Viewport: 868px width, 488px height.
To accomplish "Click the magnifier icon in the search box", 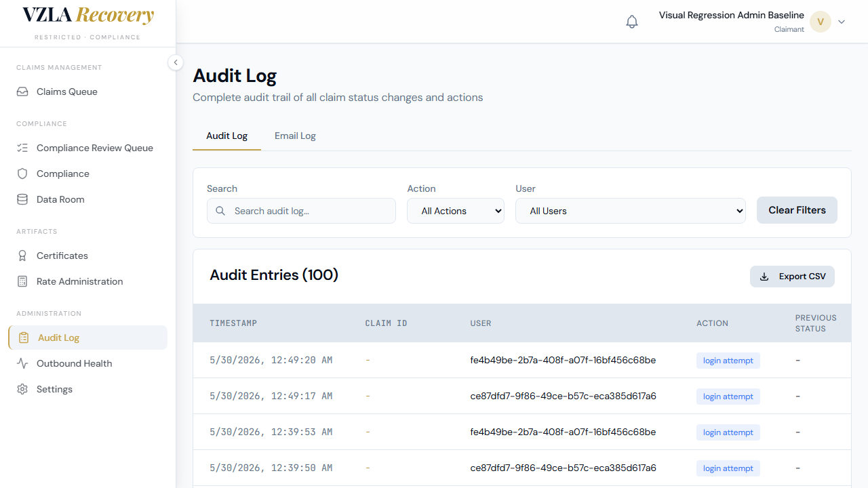I will point(220,211).
